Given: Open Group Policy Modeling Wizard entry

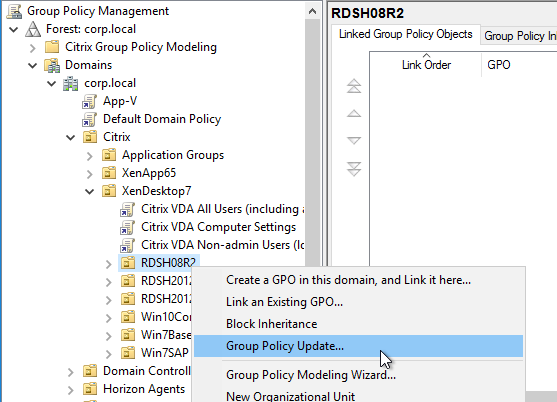Looking at the screenshot, I should (358, 375).
